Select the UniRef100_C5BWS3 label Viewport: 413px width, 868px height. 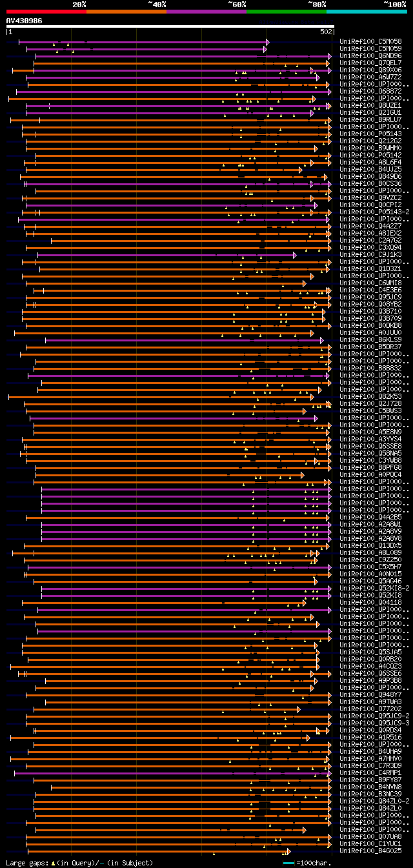[370, 410]
